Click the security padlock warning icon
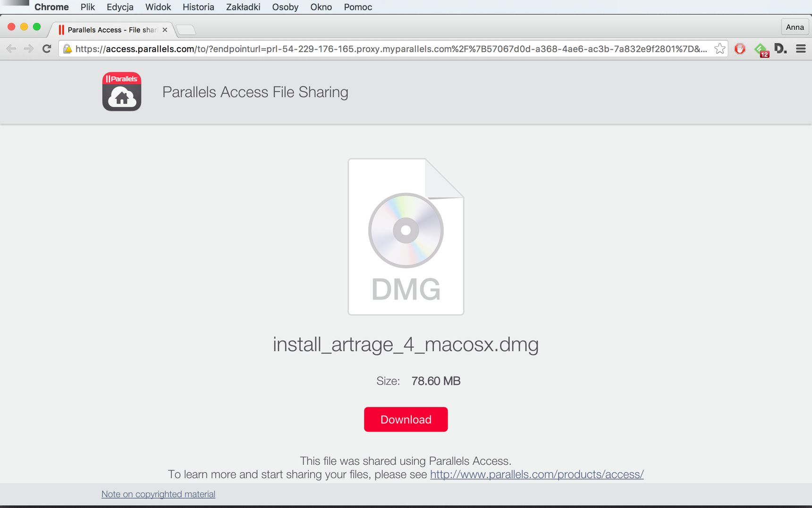Viewport: 812px width, 508px height. (x=68, y=49)
